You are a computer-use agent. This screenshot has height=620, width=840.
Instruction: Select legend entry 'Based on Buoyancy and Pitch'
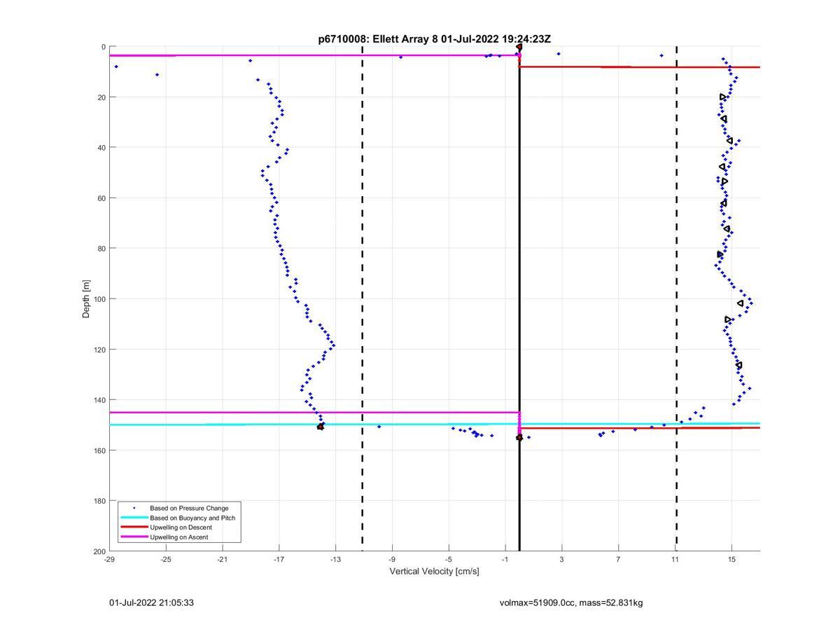pos(192,518)
